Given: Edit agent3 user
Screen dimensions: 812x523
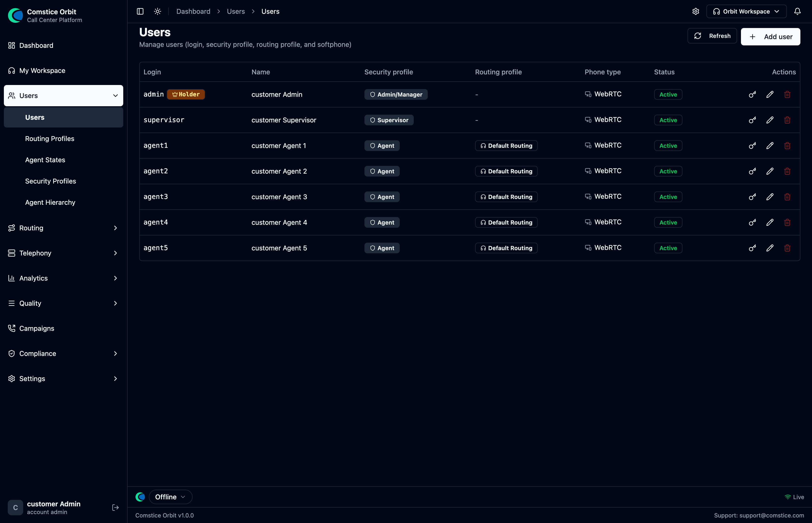Looking at the screenshot, I should click(x=770, y=197).
